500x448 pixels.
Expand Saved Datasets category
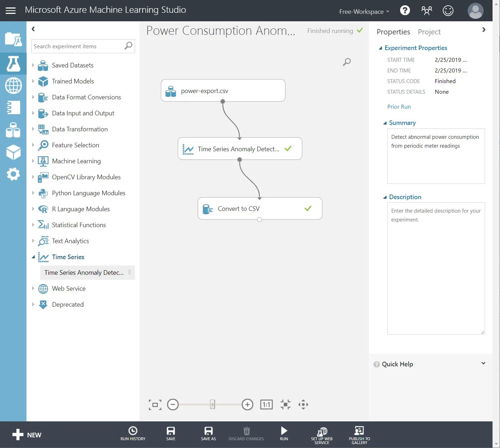tap(33, 65)
